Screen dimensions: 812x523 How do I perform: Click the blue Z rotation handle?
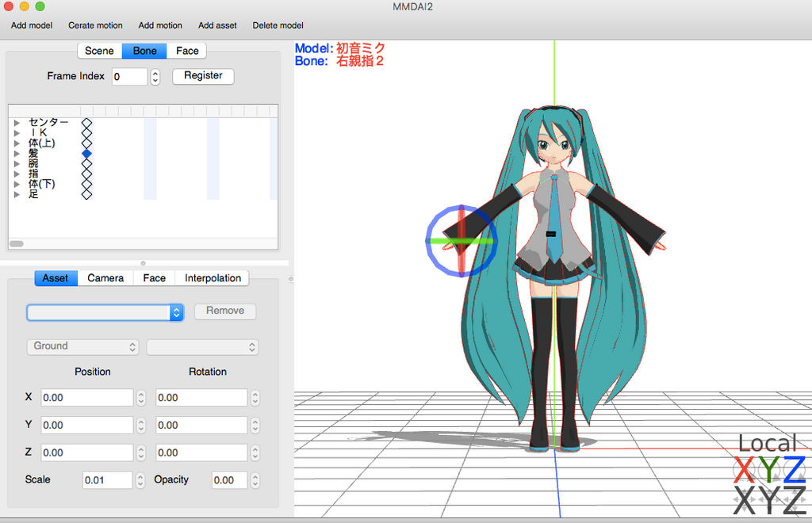tap(794, 470)
